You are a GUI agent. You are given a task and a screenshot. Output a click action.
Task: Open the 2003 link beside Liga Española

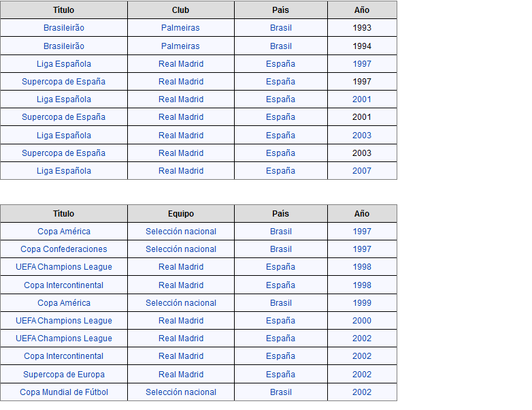pyautogui.click(x=362, y=136)
